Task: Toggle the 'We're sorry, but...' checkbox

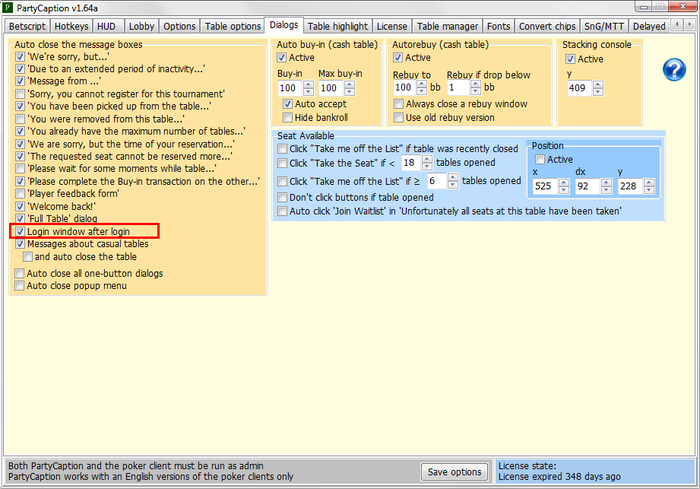Action: point(20,57)
